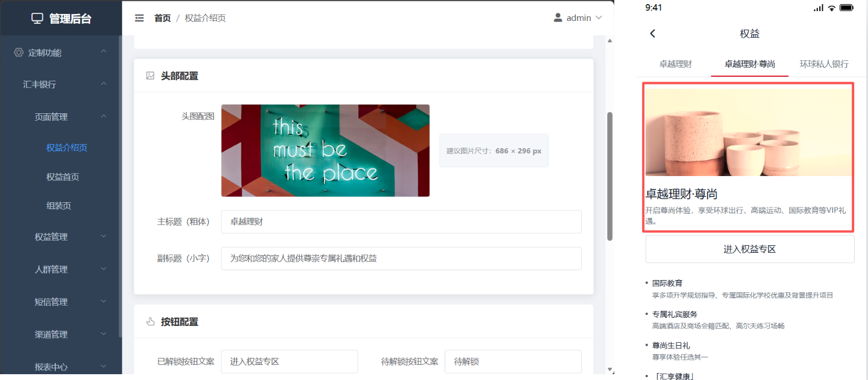Click the 待解锁按钮文案 input field
Screen dimensions: 868x380
513,361
